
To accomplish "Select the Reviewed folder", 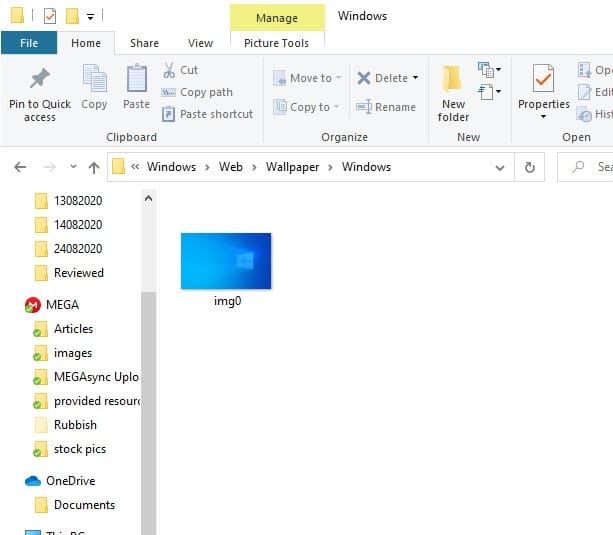I will point(70,273).
